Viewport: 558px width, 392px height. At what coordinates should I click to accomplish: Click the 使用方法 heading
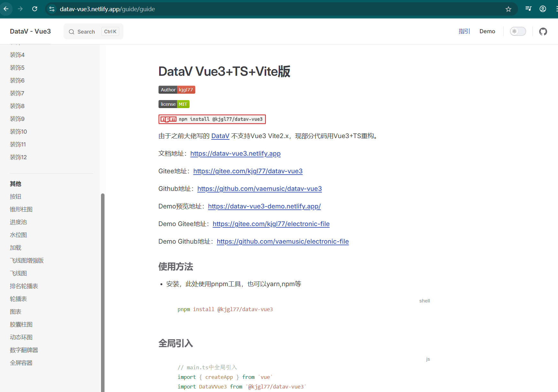(176, 267)
